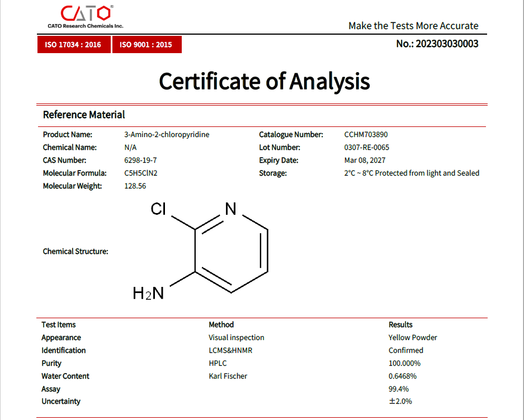
Task: Click the lot number 0307-RE-0065
Action: (366, 148)
